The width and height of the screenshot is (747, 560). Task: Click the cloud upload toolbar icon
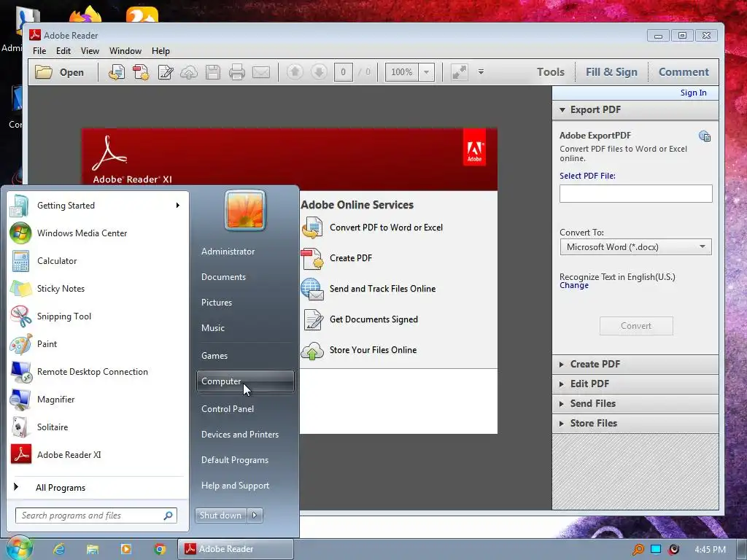(x=189, y=72)
